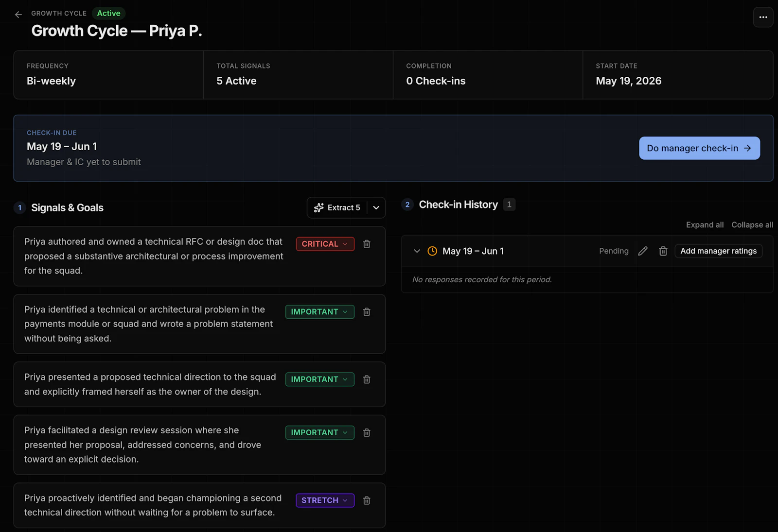Collapse the May 19 – Jun 1 history row
Viewport: 778px width, 532px height.
[417, 251]
